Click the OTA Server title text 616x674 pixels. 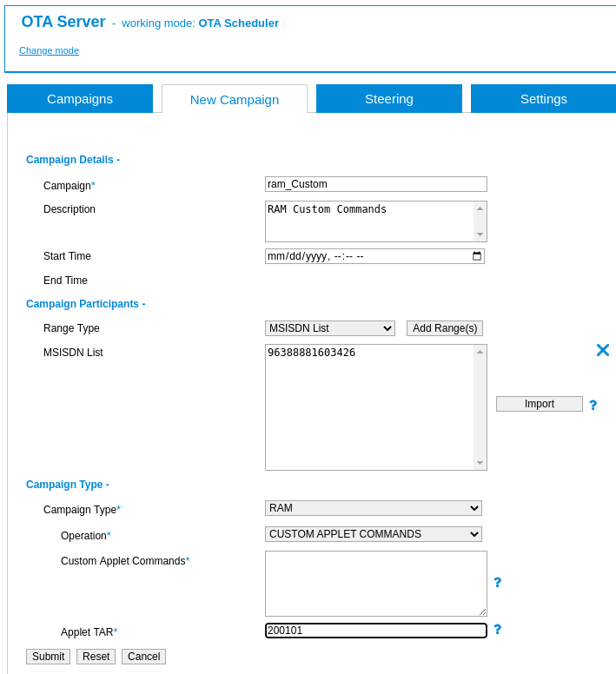click(x=63, y=22)
